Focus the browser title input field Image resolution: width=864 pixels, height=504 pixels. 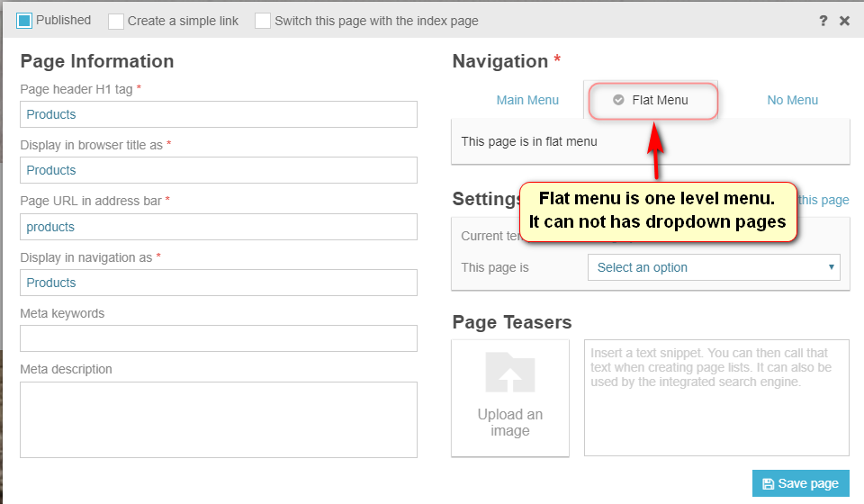click(x=219, y=170)
